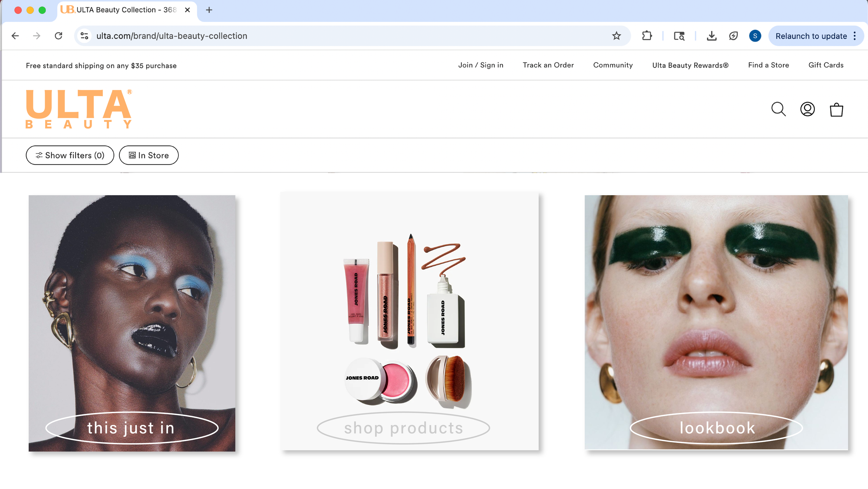868x489 pixels.
Task: Click the browser forward arrow
Action: click(x=37, y=36)
